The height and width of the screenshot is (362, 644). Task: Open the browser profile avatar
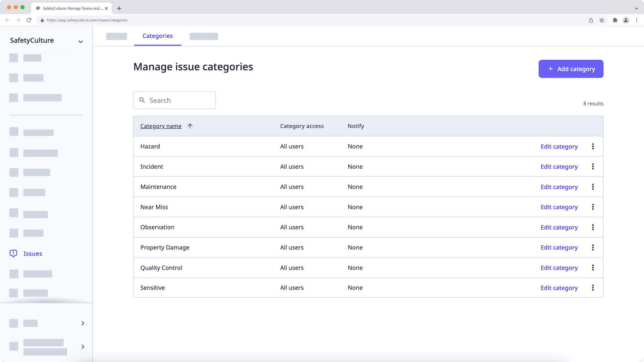(626, 20)
